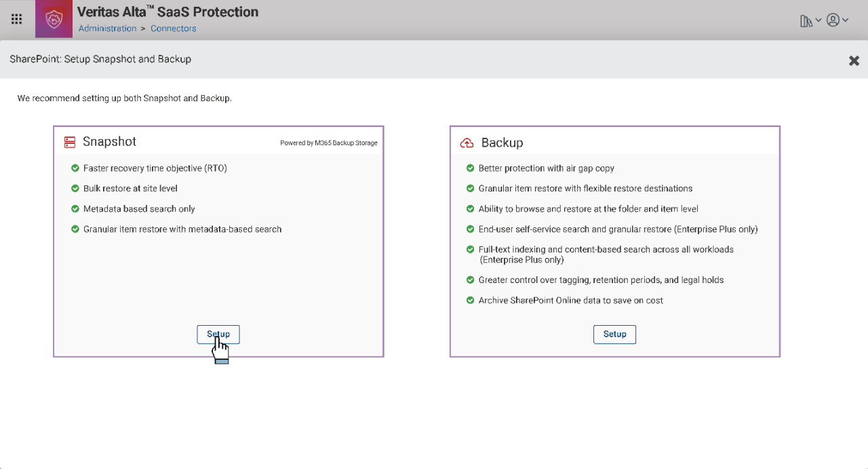Select the Backup card heading

click(x=502, y=143)
